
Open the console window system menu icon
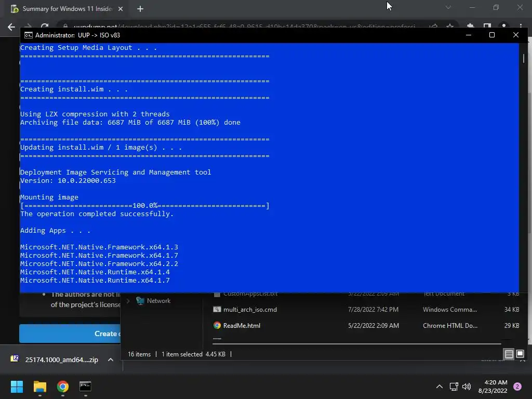29,35
